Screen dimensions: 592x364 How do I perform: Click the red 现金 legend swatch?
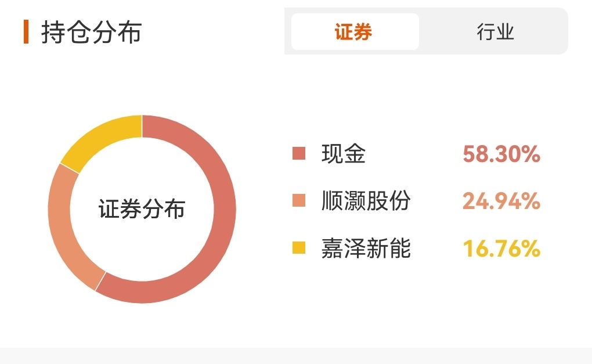[299, 153]
